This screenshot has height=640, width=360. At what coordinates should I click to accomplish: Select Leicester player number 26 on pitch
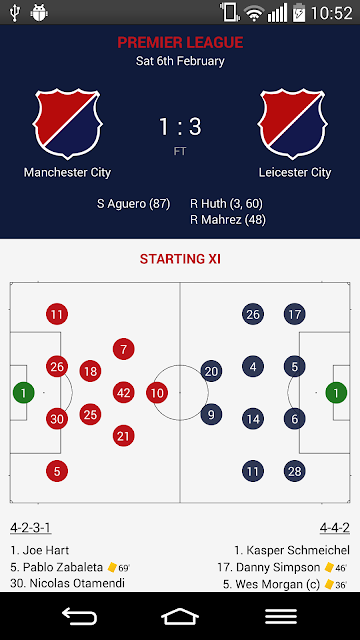pos(253,314)
